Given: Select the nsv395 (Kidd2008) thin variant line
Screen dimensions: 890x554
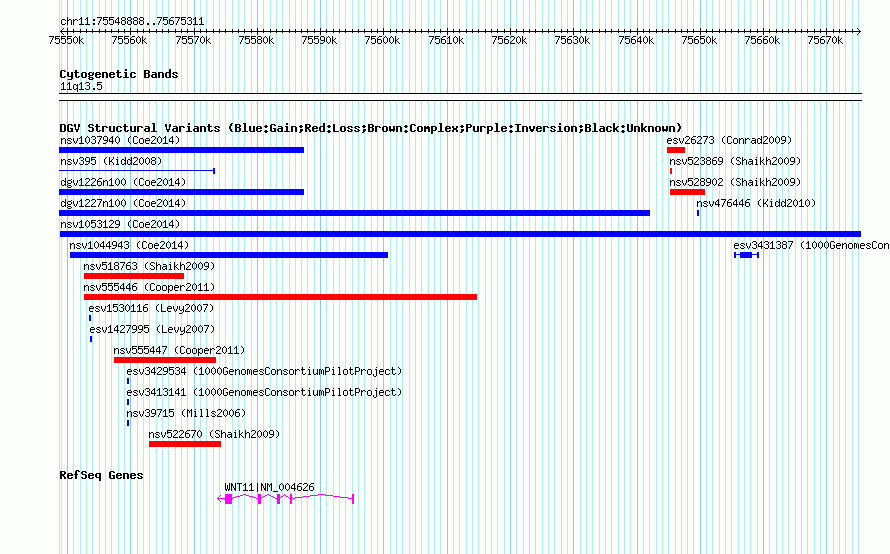Looking at the screenshot, I should [137, 171].
